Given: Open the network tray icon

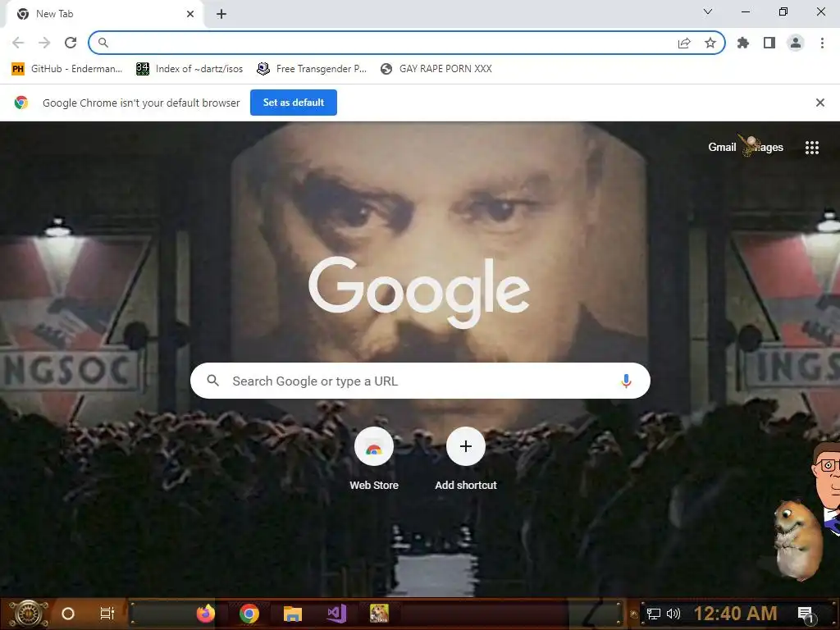Looking at the screenshot, I should tap(654, 614).
